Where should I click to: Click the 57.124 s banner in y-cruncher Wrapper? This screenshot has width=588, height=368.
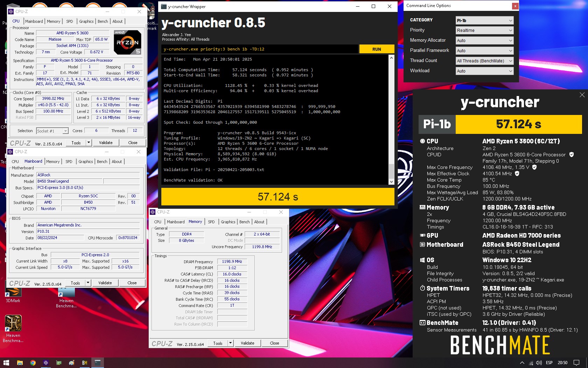coord(278,197)
